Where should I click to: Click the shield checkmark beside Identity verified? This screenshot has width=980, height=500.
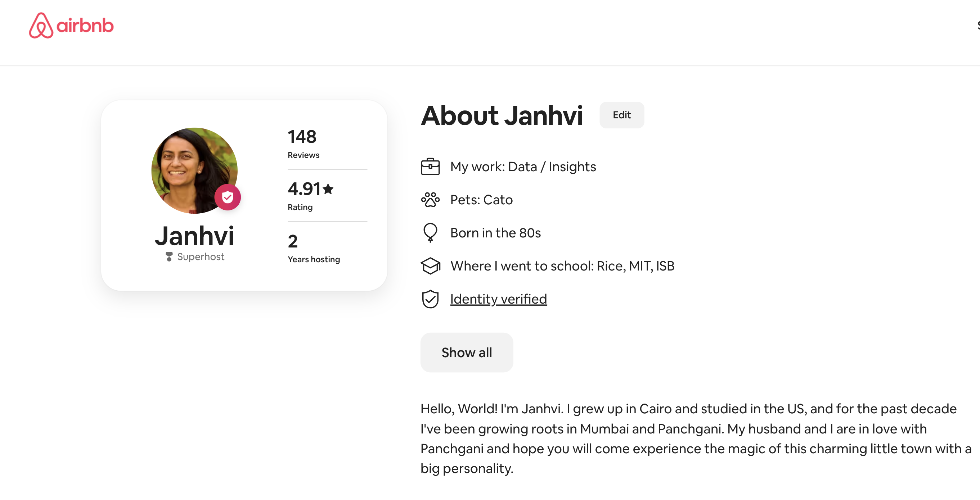click(430, 299)
